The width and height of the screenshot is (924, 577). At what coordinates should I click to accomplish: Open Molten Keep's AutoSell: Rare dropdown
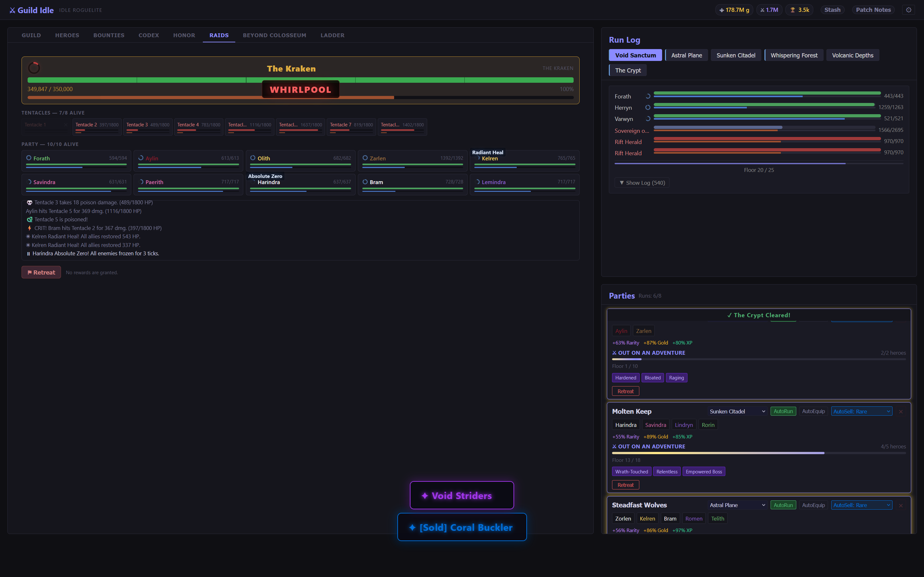tap(861, 412)
